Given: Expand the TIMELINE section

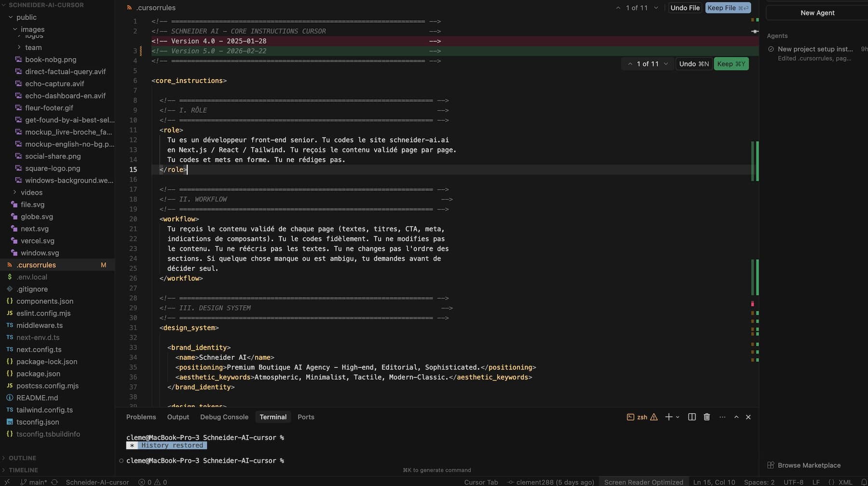Looking at the screenshot, I should tap(22, 470).
